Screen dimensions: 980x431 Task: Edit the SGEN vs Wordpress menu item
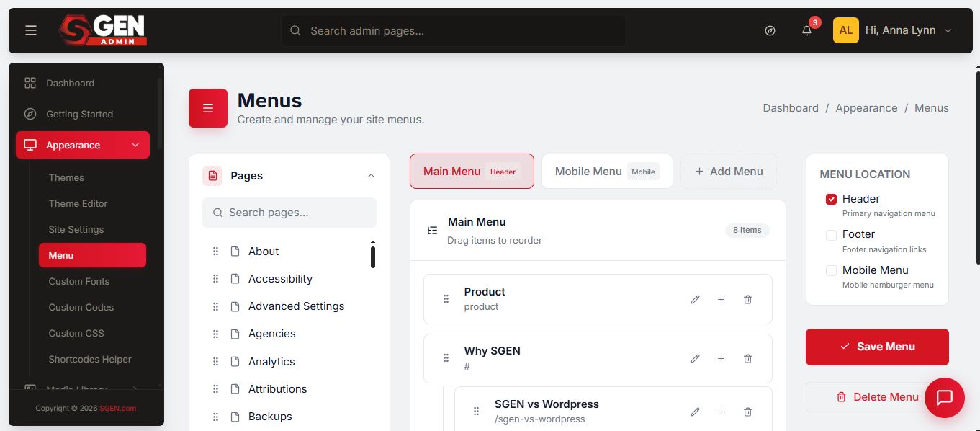[x=695, y=412]
